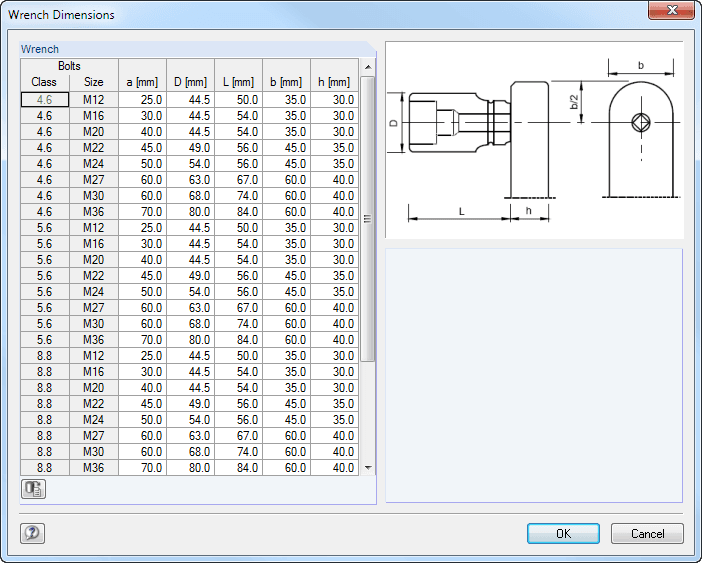This screenshot has width=702, height=563.
Task: Select the a value 30.0 in class 5.6 M16 row
Action: click(x=142, y=243)
